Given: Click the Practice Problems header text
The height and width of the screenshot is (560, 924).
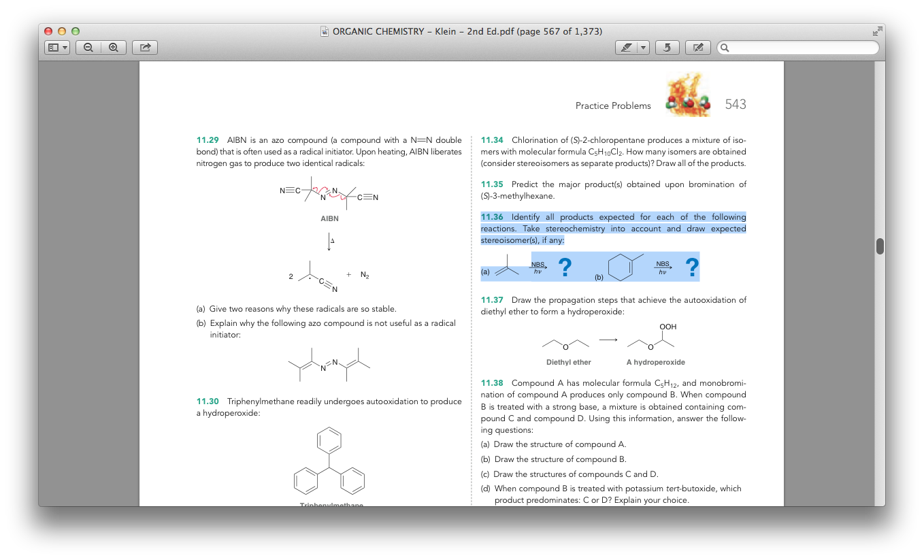Looking at the screenshot, I should click(612, 105).
